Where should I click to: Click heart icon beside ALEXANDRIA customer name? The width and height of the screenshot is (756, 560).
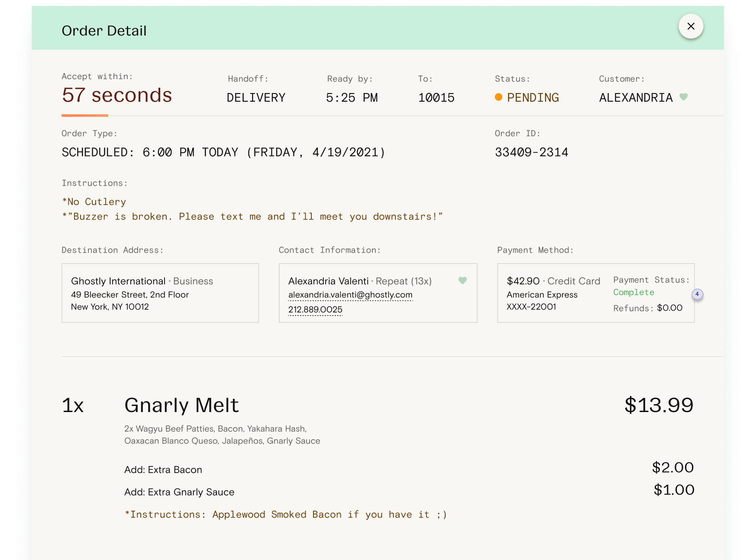(x=683, y=97)
